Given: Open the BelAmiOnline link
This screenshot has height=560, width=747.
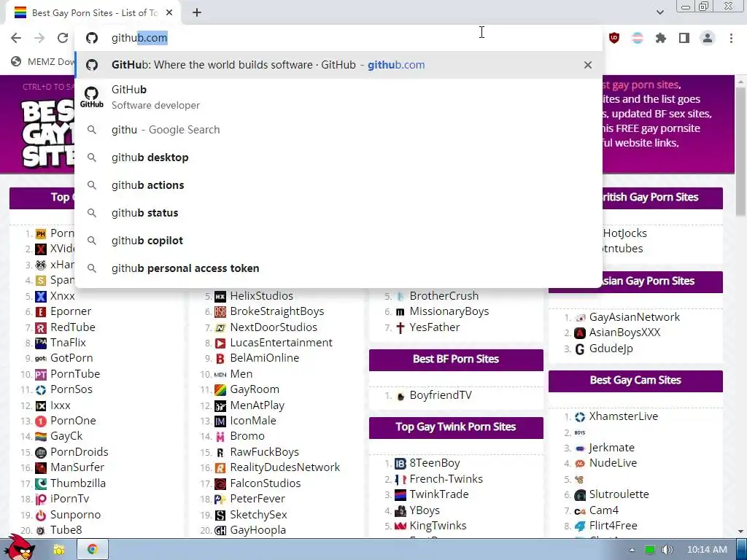Looking at the screenshot, I should click(x=264, y=358).
